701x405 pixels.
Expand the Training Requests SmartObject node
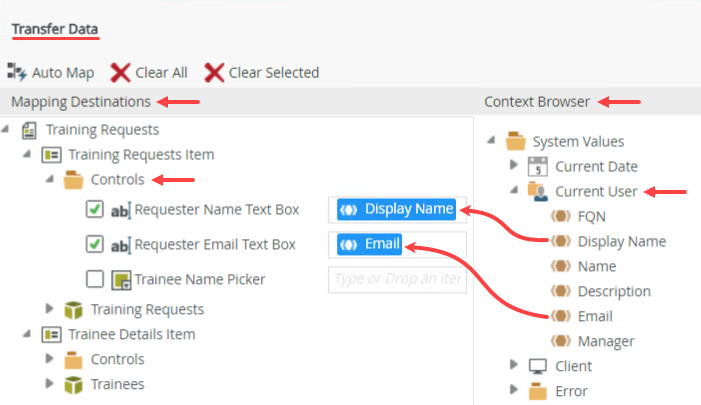click(x=50, y=308)
